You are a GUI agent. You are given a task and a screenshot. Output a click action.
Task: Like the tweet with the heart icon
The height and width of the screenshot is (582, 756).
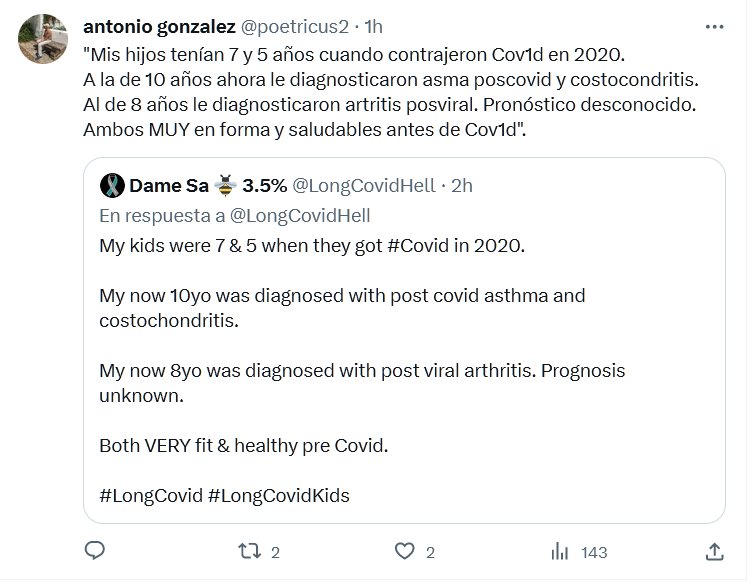coord(404,551)
